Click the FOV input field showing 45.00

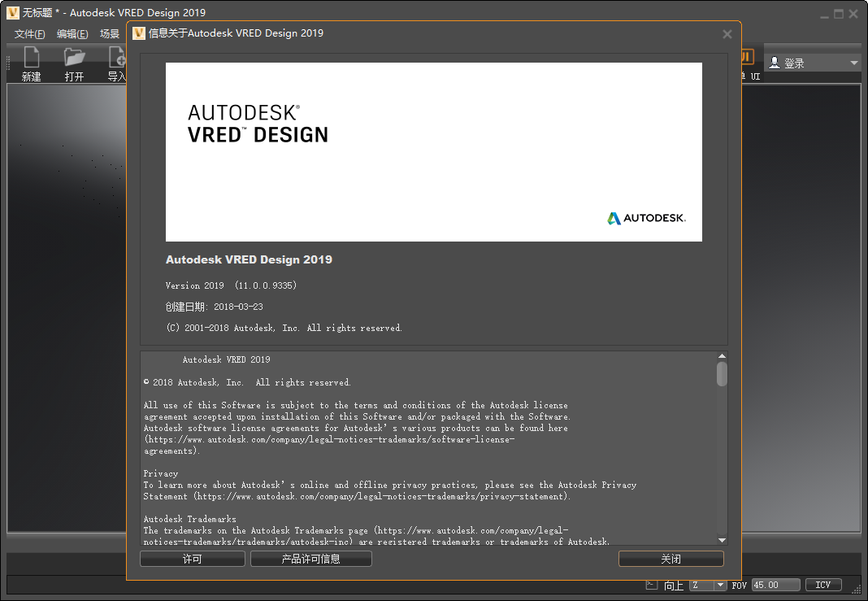[x=775, y=585]
